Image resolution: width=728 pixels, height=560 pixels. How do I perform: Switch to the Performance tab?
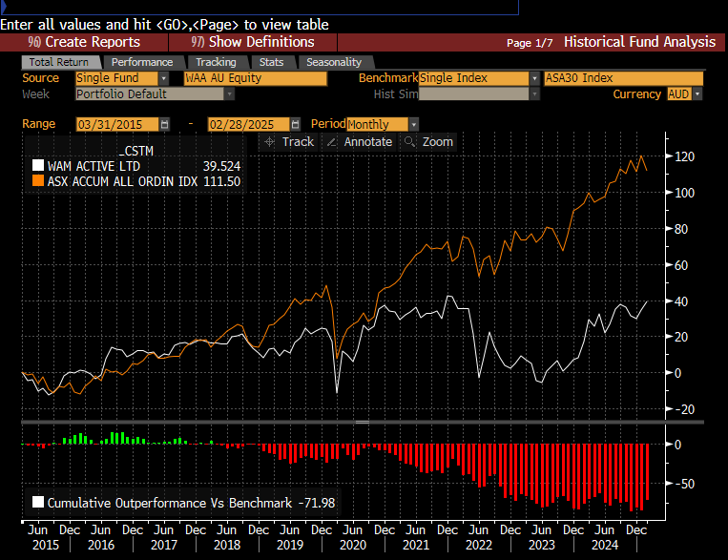tap(142, 62)
